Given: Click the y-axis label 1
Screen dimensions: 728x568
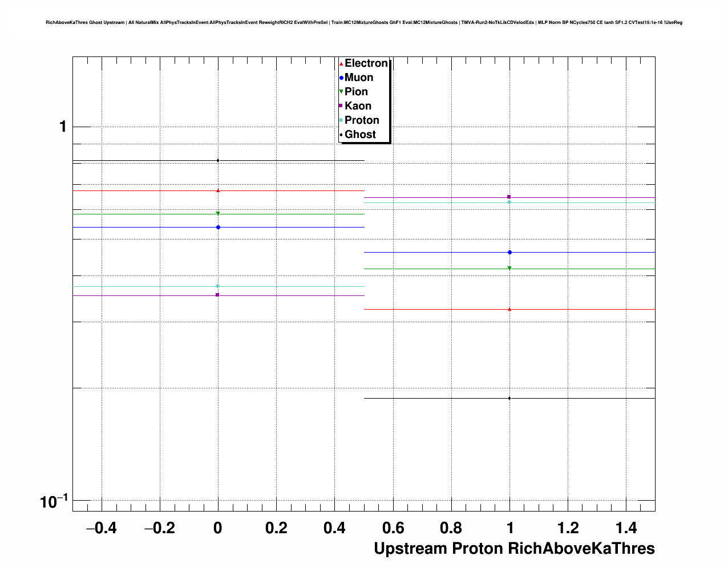Looking at the screenshot, I should point(63,127).
